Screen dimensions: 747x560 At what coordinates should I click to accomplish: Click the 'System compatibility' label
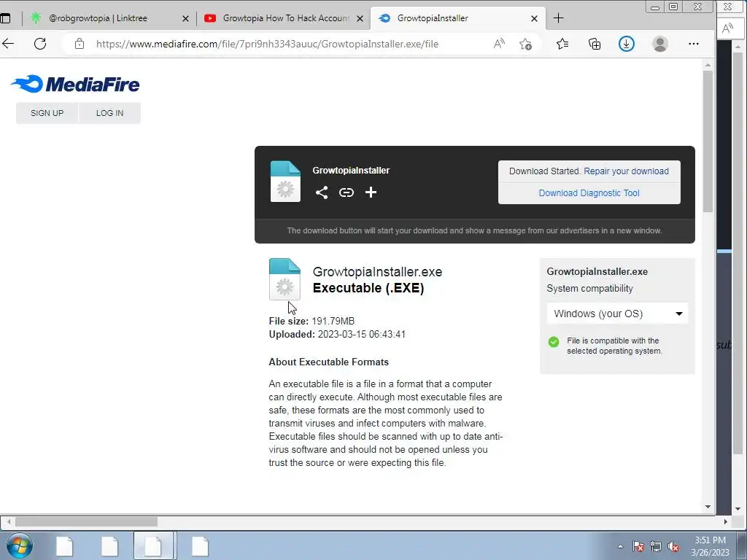tap(589, 289)
